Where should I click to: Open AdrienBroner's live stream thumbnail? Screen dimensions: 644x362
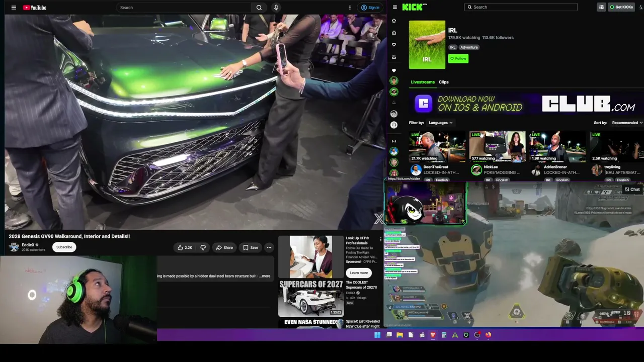tap(557, 146)
